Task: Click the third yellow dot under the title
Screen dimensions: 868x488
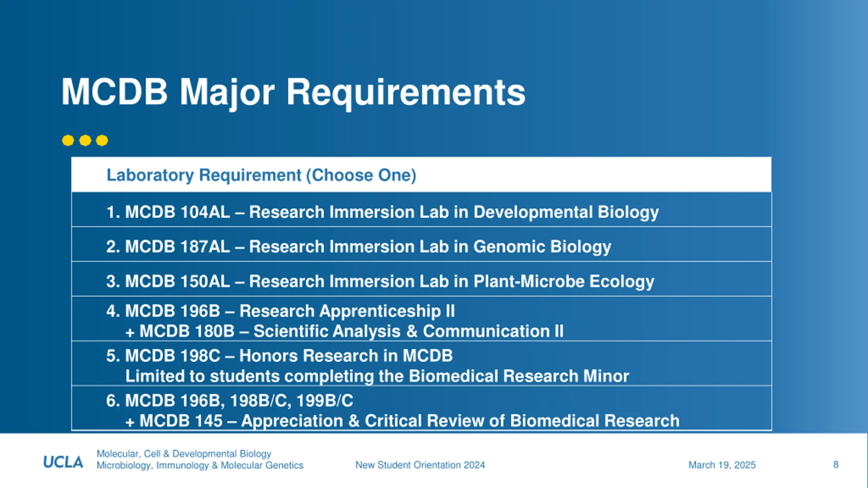Action: coord(102,140)
